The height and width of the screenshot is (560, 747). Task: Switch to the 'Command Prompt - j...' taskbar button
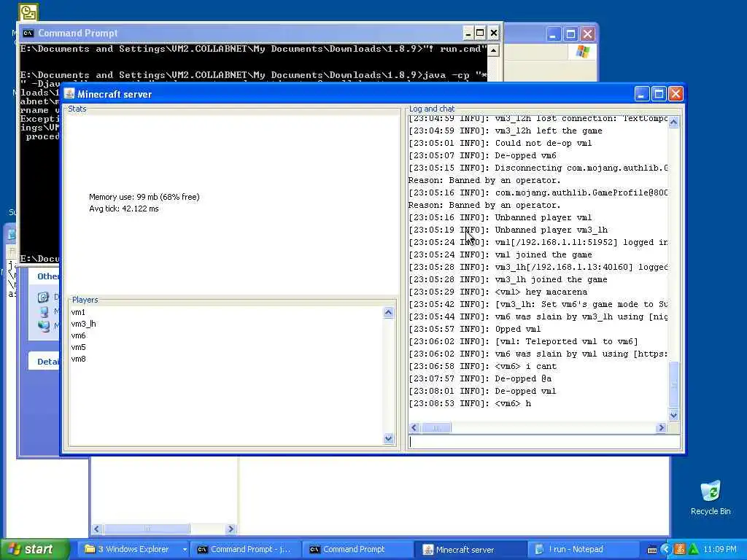tap(245, 549)
